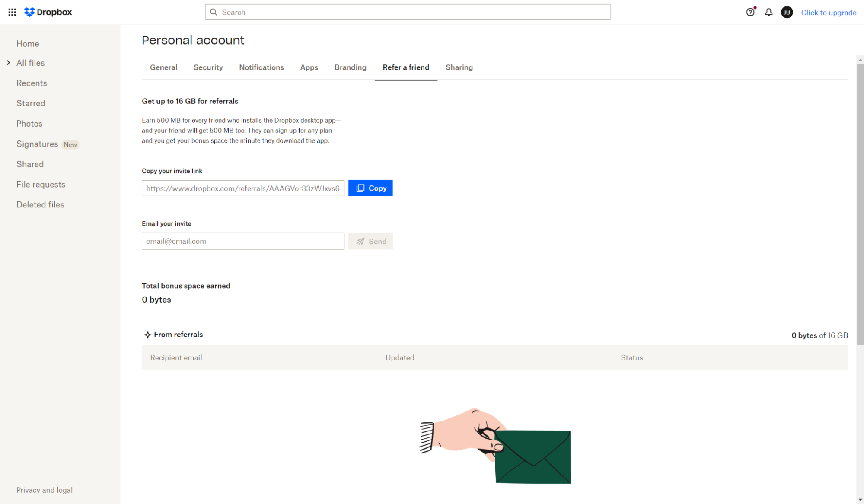Open the JU account avatar menu
864x504 pixels.
(x=787, y=12)
